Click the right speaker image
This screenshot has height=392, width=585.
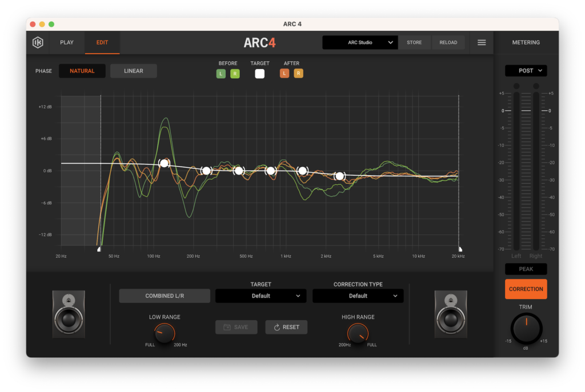[450, 313]
